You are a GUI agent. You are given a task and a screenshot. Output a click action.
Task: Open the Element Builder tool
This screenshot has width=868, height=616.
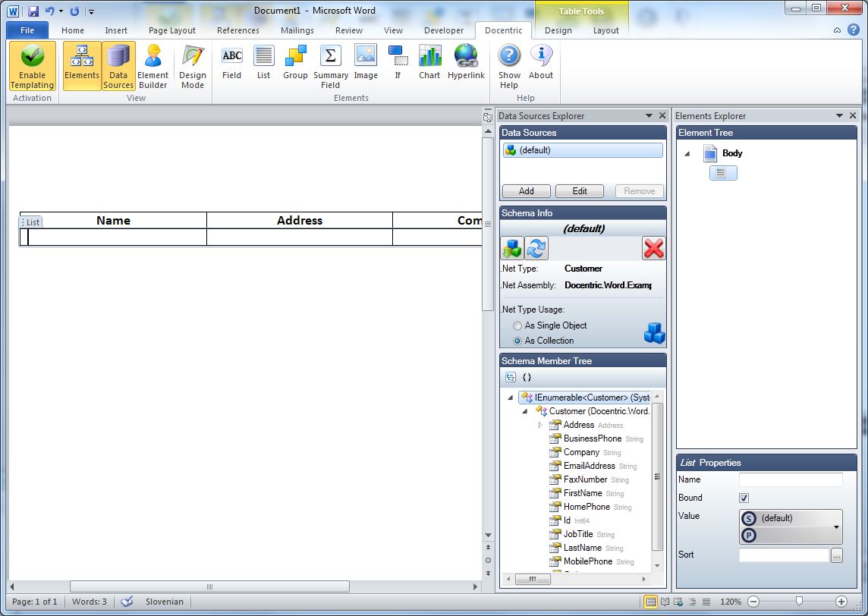(x=153, y=66)
